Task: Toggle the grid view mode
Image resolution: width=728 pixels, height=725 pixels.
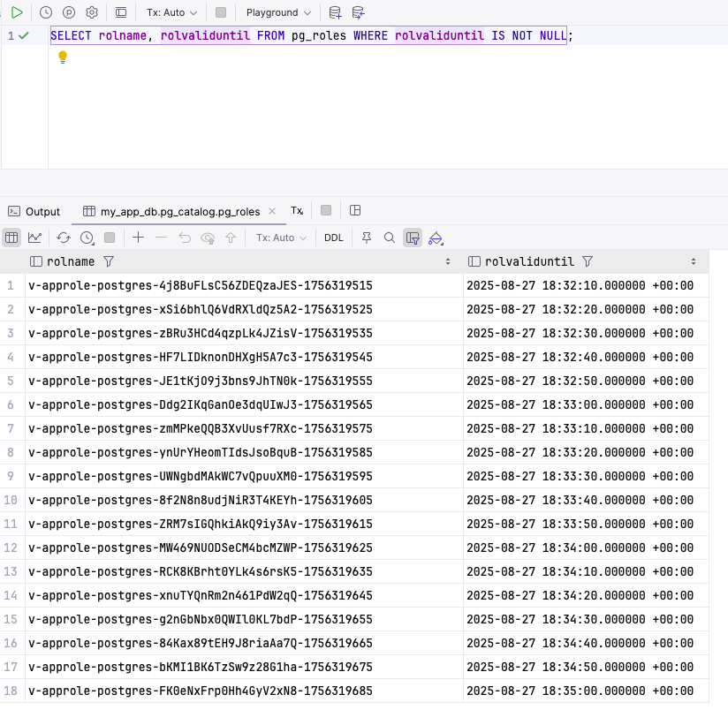Action: tap(11, 238)
